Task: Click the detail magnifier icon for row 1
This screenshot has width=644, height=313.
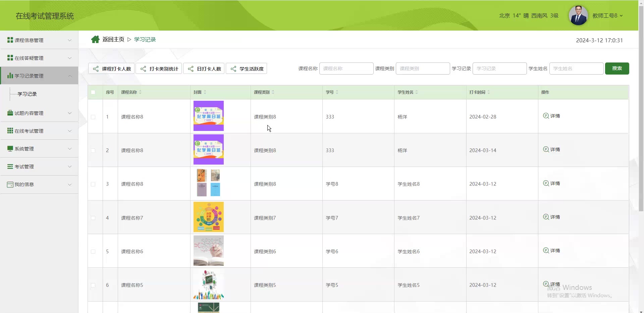Action: coord(546,116)
